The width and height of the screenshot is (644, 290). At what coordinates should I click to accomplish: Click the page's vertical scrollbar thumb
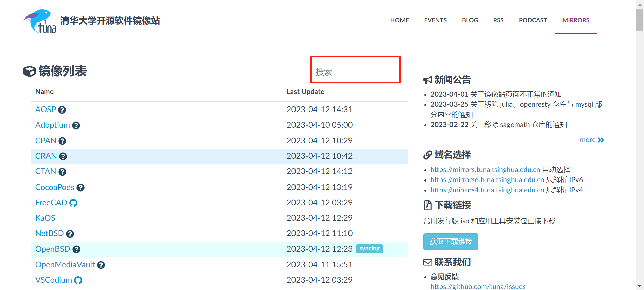click(640, 20)
